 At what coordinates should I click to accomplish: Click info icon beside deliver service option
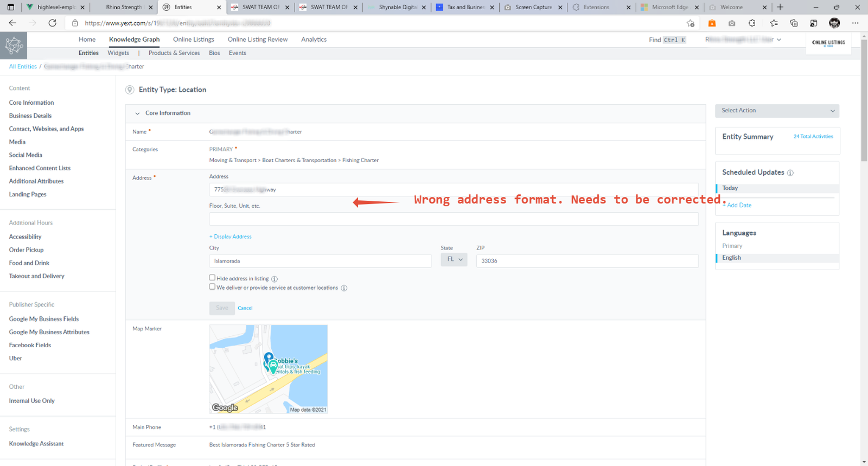tap(344, 288)
